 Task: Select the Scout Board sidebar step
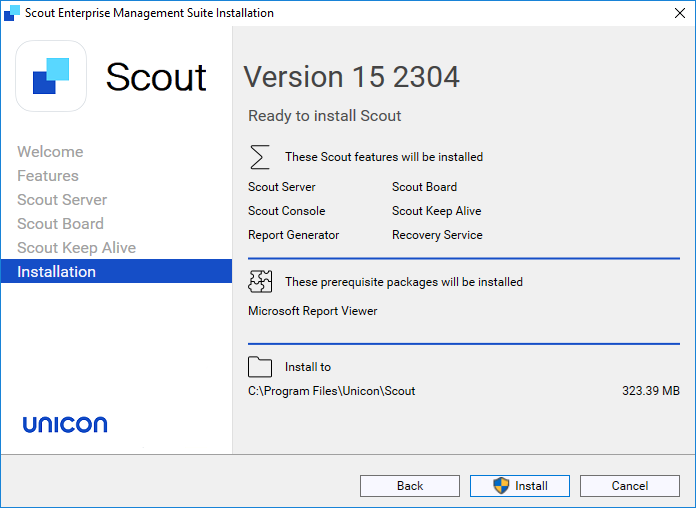click(x=60, y=224)
